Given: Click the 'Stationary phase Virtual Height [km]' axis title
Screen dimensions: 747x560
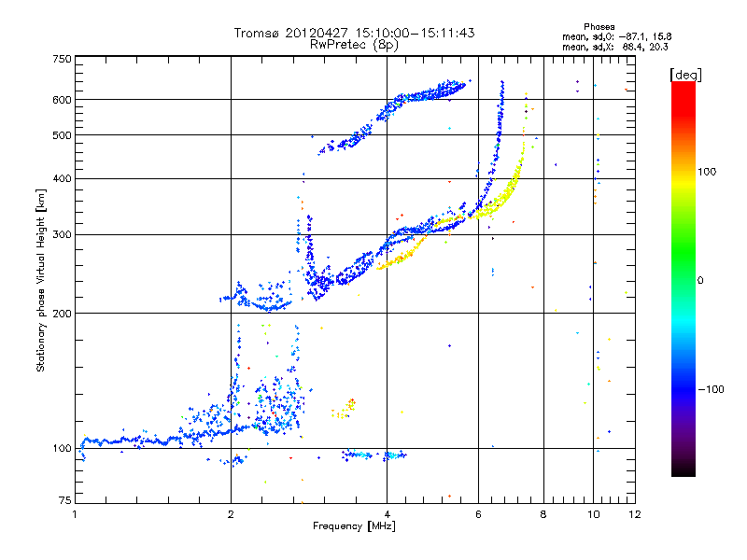Looking at the screenshot, I should (x=41, y=280).
